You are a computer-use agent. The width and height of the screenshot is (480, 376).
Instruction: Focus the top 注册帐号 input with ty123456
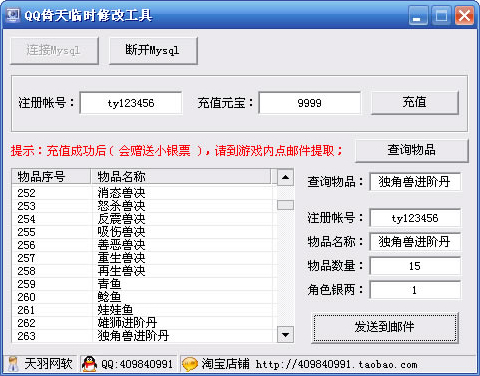[131, 103]
